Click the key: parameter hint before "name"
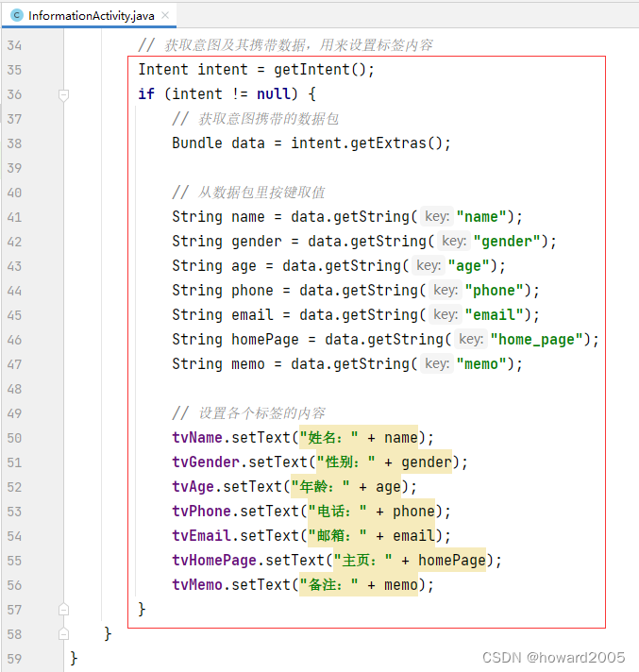The width and height of the screenshot is (639, 672). [x=437, y=217]
